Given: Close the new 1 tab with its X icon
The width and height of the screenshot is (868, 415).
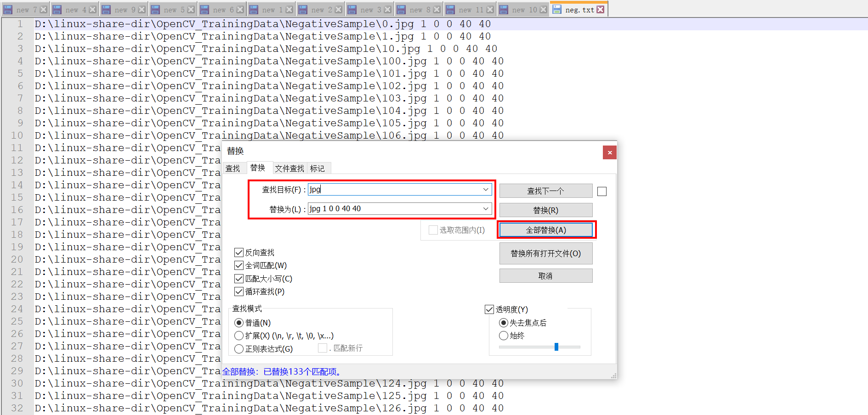Looking at the screenshot, I should [289, 10].
